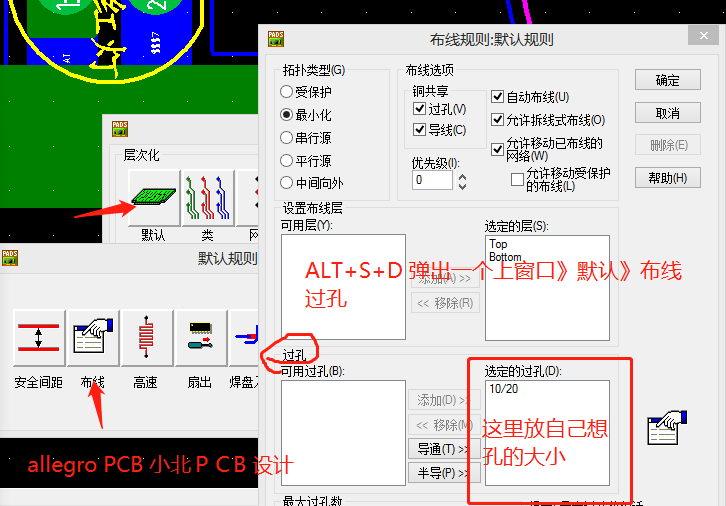Open the Default (默认) hierarchy rules icon
The width and height of the screenshot is (726, 506).
(x=154, y=198)
